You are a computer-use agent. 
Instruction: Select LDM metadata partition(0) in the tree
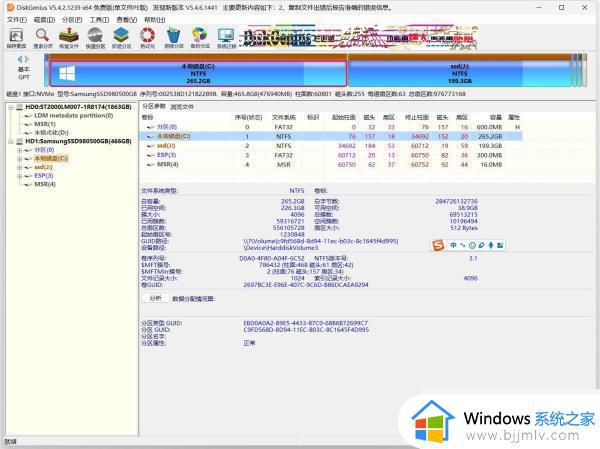click(73, 115)
